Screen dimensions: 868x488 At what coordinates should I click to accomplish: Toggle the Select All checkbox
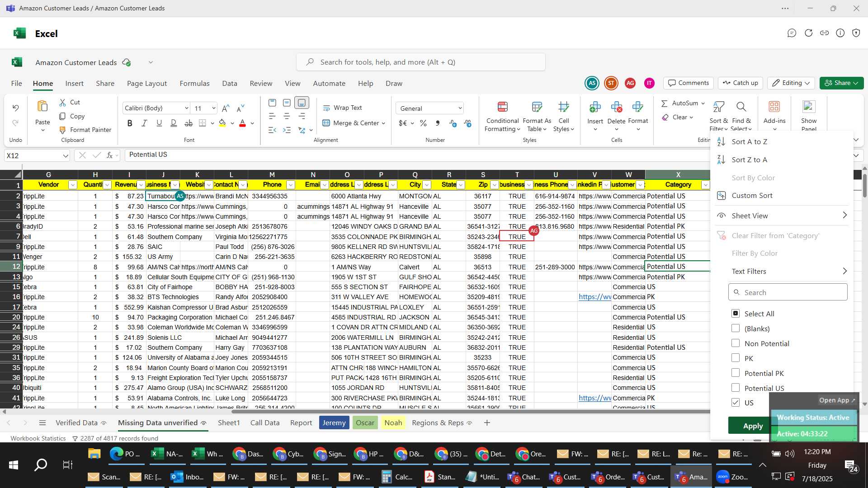(736, 313)
